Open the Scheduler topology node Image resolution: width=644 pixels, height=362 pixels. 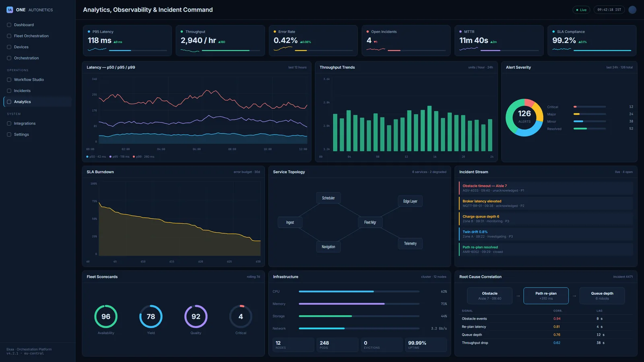[328, 198]
